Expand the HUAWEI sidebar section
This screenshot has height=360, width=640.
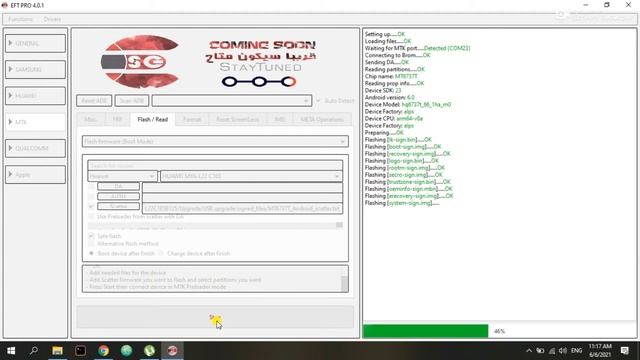click(35, 96)
